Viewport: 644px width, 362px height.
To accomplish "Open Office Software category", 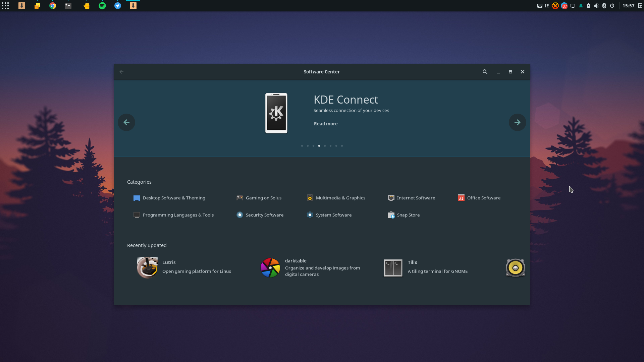I will (479, 198).
